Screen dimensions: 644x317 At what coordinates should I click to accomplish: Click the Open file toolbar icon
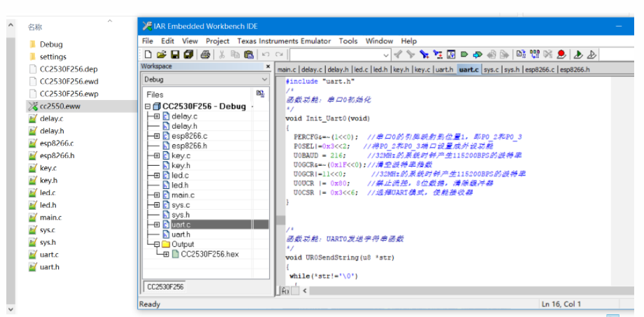[161, 54]
